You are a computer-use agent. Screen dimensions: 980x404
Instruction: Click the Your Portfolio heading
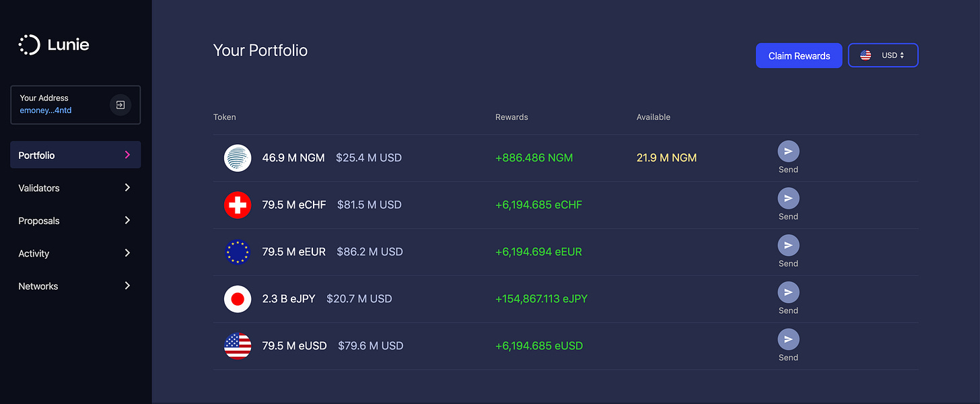[260, 50]
